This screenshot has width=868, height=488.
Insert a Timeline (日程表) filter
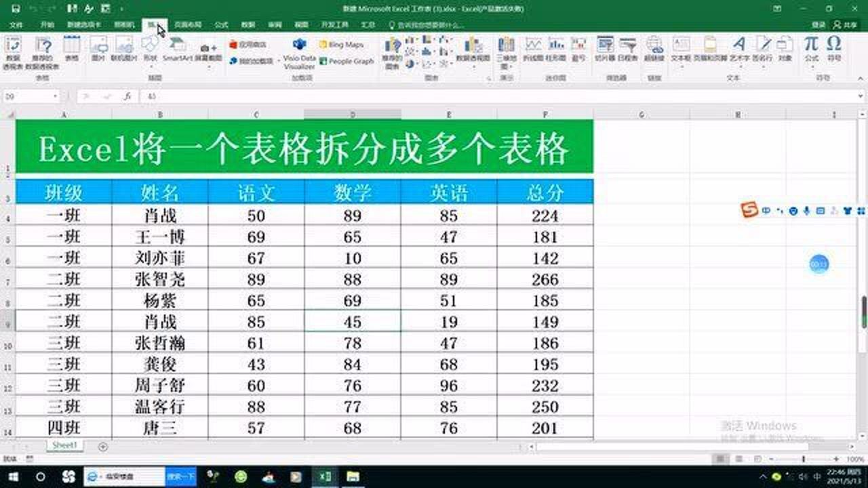click(628, 49)
